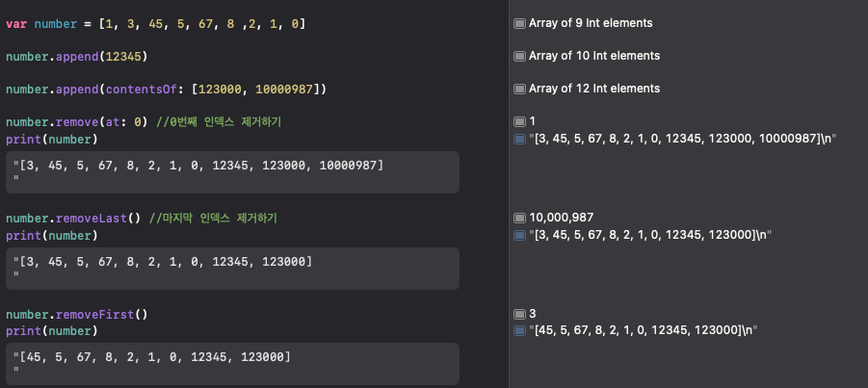Click 'print(number)' below the removeLast line
868x388 pixels.
click(x=52, y=236)
